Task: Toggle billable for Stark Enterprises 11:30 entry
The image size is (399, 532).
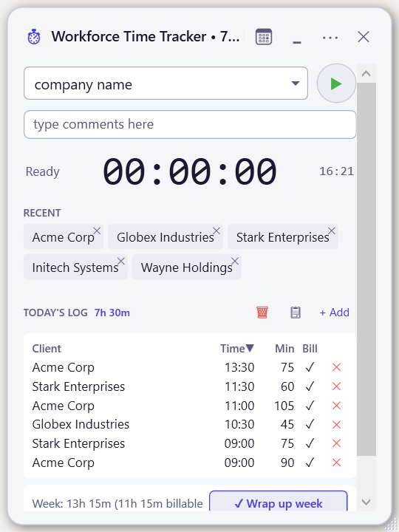Action: 310,386
